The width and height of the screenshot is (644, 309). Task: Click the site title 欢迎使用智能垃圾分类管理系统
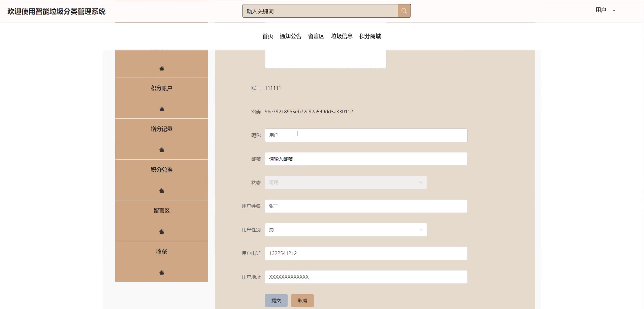point(57,11)
